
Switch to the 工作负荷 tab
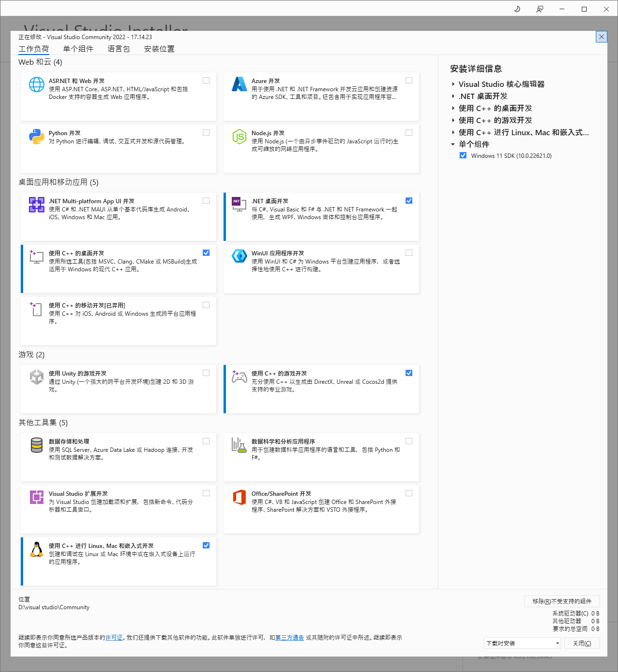[34, 49]
